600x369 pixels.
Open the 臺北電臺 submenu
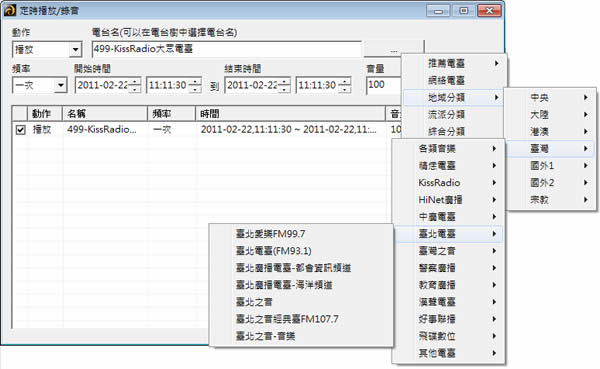448,234
